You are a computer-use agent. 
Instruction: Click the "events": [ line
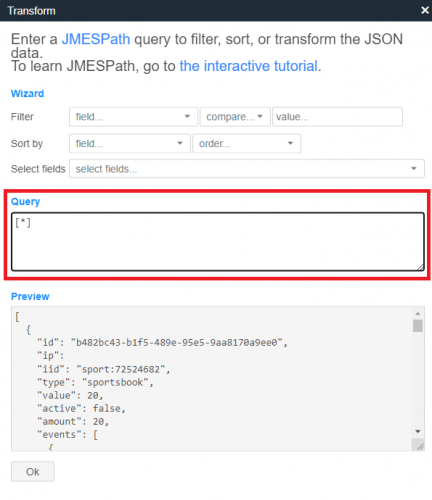67,435
